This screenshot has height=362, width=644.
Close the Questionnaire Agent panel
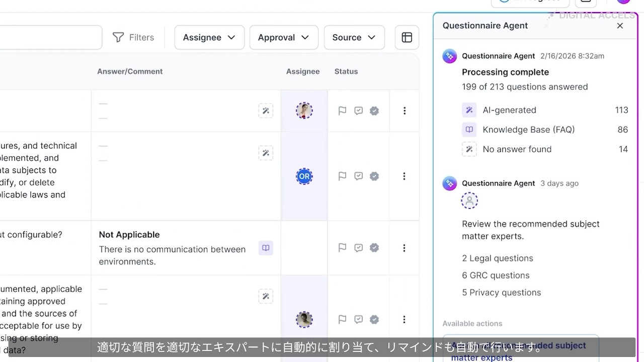pyautogui.click(x=620, y=26)
